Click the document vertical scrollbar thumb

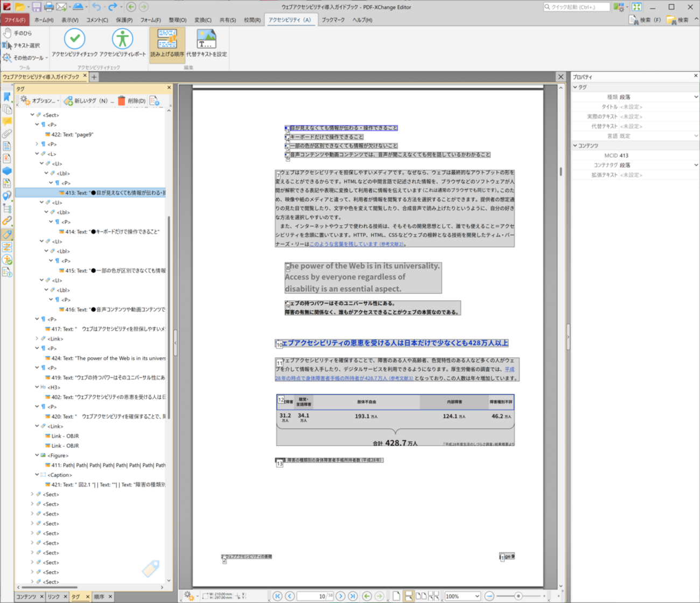pyautogui.click(x=561, y=171)
